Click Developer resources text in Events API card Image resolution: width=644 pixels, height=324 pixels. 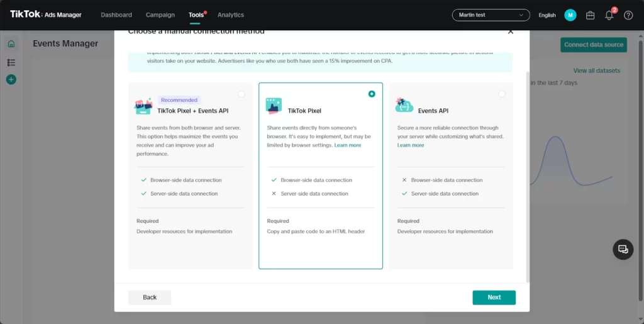tap(445, 232)
